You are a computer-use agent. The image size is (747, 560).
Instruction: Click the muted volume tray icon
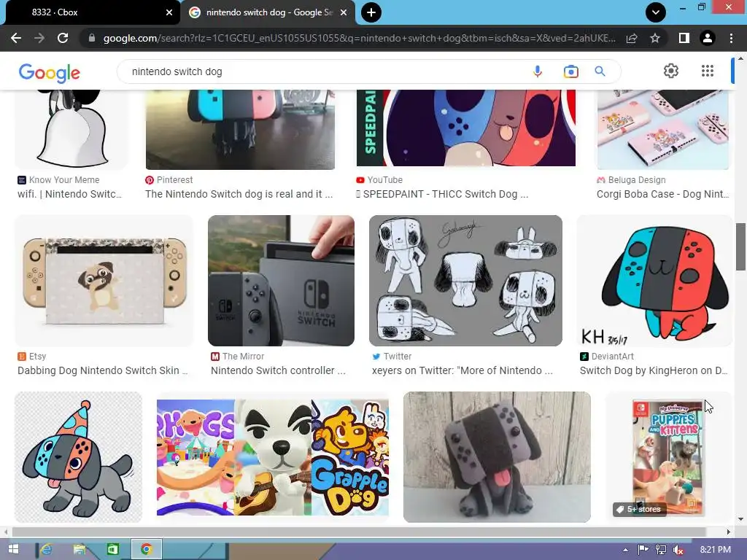678,550
